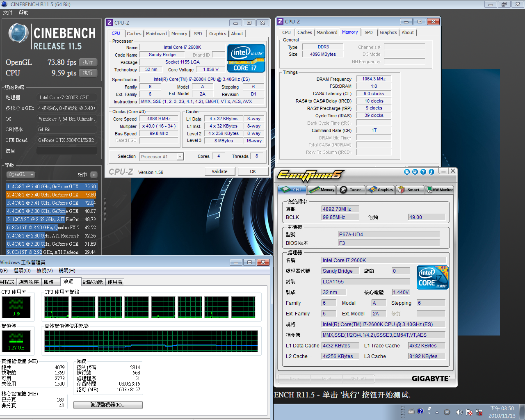Switch to 網路功能 tab in Task Manager

(93, 282)
